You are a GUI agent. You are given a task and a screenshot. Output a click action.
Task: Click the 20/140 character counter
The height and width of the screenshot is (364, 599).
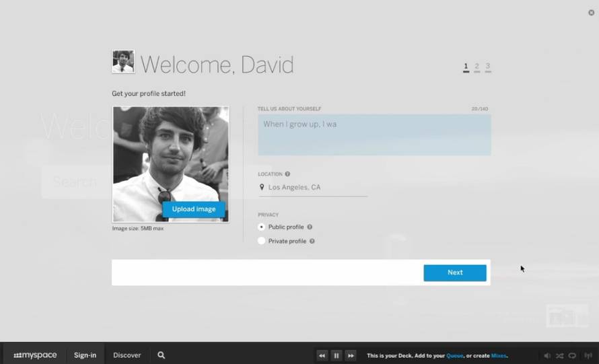click(x=480, y=109)
